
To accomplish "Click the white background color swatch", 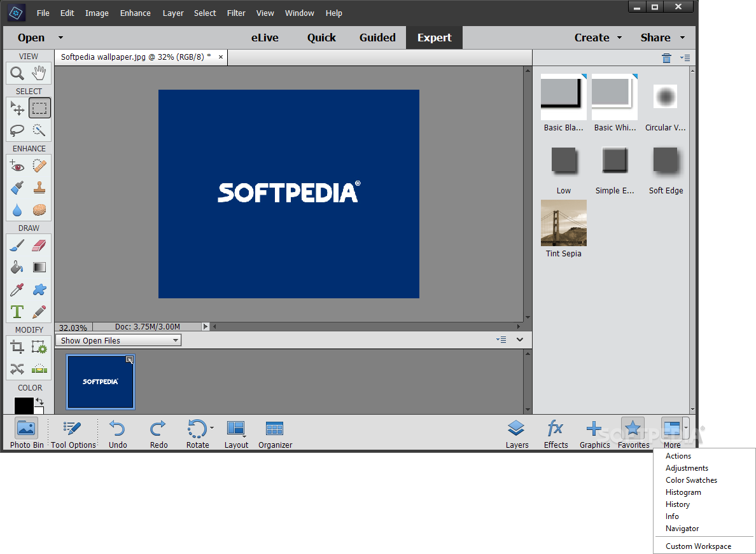I will point(39,410).
